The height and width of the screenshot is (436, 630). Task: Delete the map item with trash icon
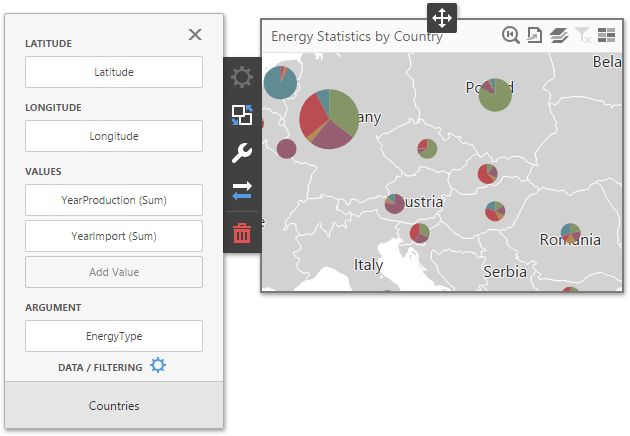tap(242, 233)
